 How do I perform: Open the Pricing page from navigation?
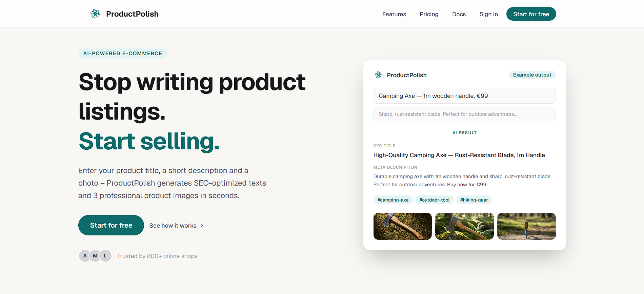point(429,14)
